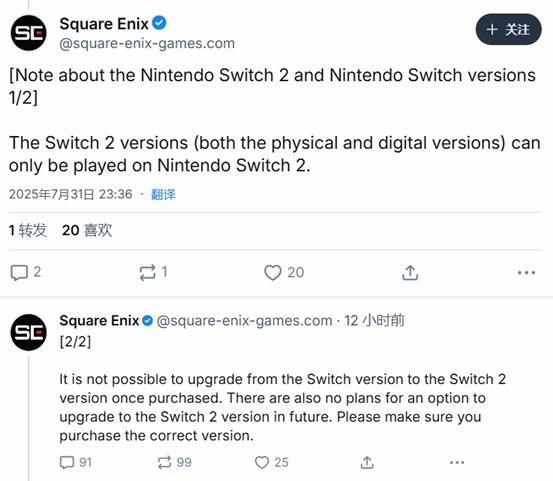
Task: Like the [2/2] reply with 25 likes
Action: [x=262, y=462]
